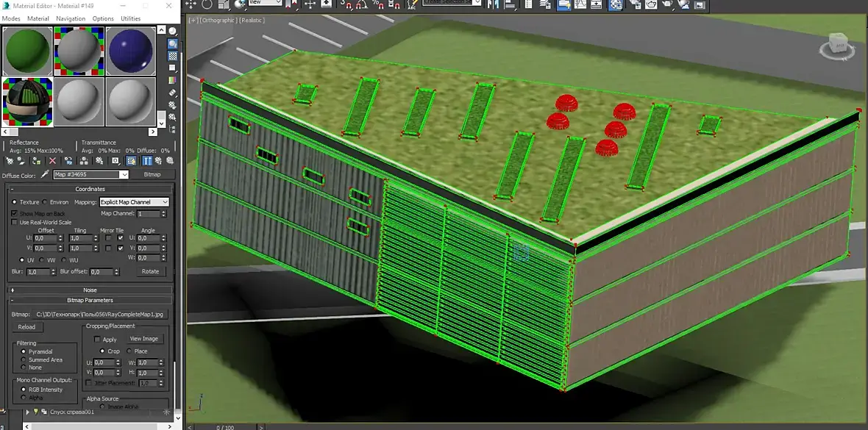868x430 pixels.
Task: Click the Rotate button in Coordinates
Action: pos(150,271)
